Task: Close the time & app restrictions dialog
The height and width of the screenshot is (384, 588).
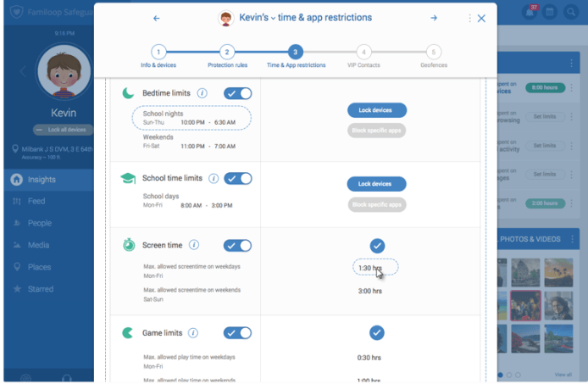Action: pos(481,18)
